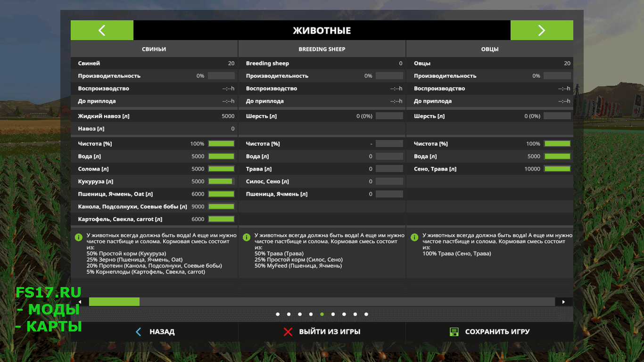
Task: Click the НАЗАД back button
Action: pyautogui.click(x=155, y=332)
